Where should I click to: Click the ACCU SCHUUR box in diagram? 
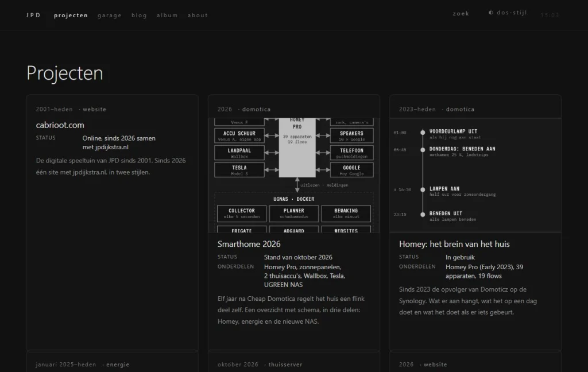click(x=239, y=135)
